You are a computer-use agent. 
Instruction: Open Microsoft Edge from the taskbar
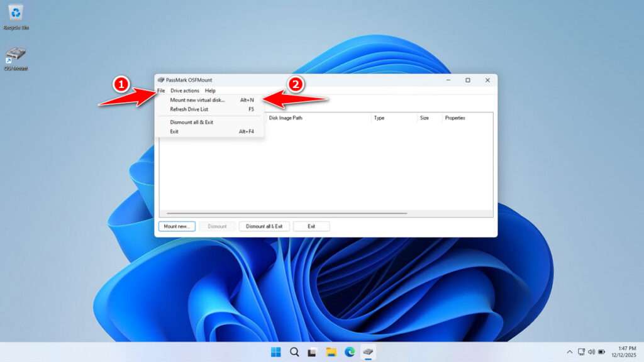click(350, 353)
